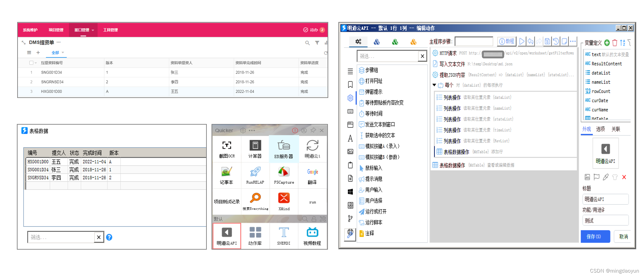Clear module filter with X button in editor
The image size is (644, 277).
(x=422, y=56)
